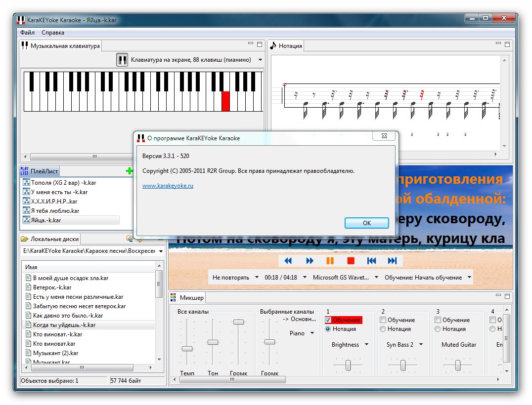Rewind the karaoke playback
This screenshot has height=405, width=532.
point(288,261)
